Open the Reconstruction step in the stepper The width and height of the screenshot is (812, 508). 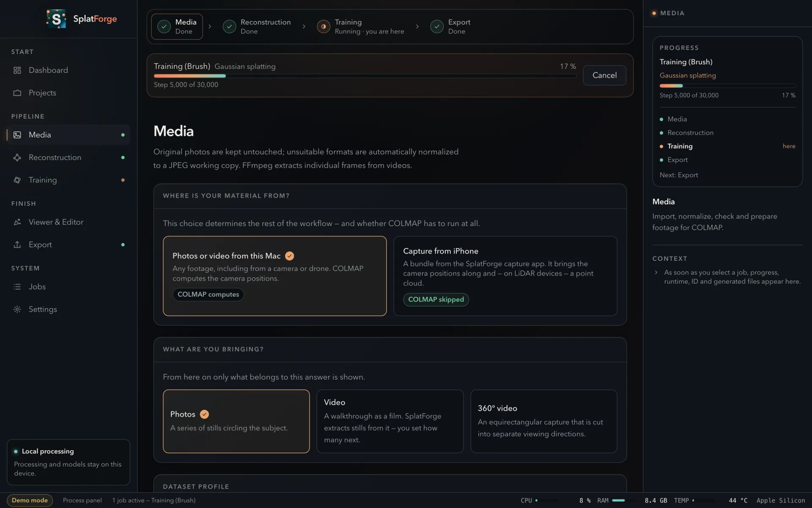(257, 27)
